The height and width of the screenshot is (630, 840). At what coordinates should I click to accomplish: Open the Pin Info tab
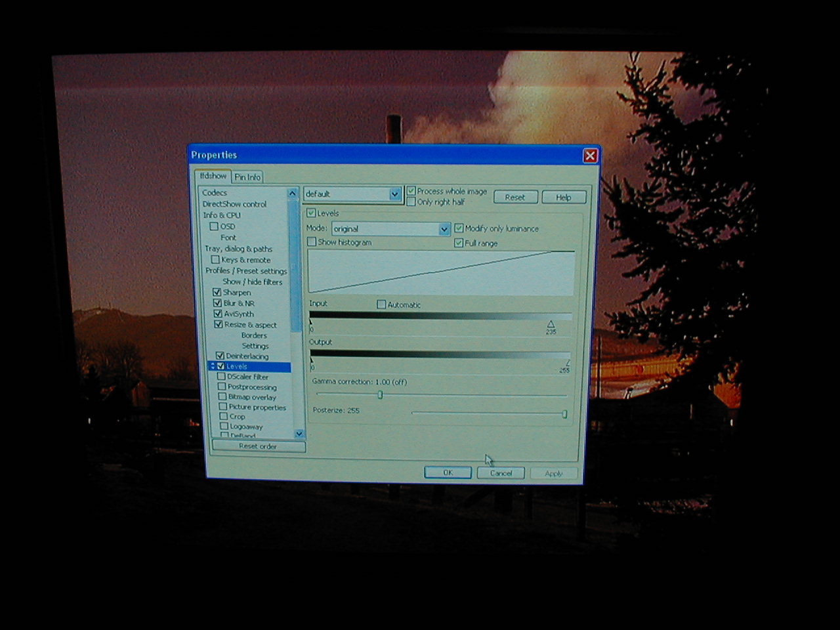point(247,177)
